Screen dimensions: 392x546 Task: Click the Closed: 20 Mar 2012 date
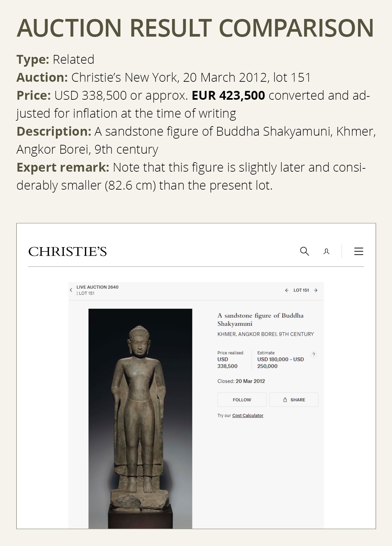[x=241, y=381]
